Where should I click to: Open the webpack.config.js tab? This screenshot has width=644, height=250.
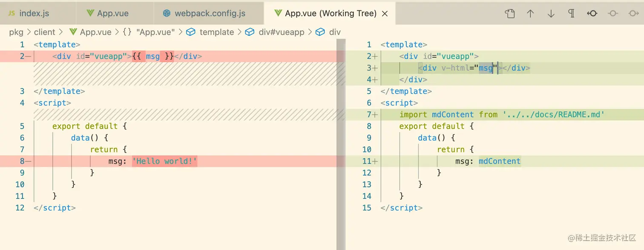[209, 13]
